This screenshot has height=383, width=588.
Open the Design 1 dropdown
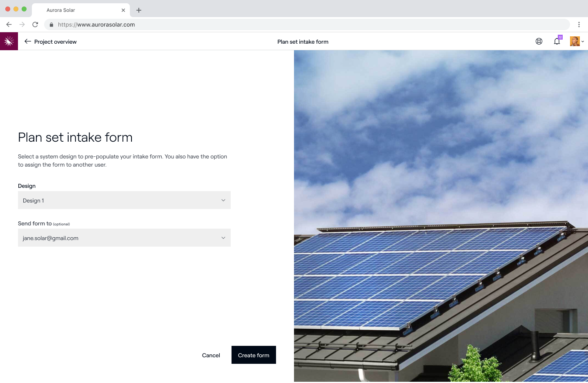click(x=124, y=200)
